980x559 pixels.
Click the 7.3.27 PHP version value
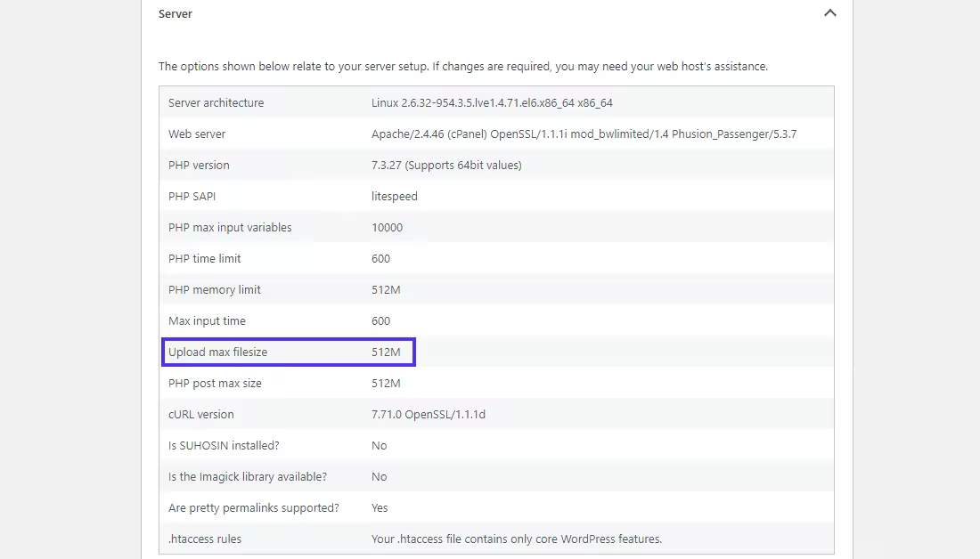446,165
